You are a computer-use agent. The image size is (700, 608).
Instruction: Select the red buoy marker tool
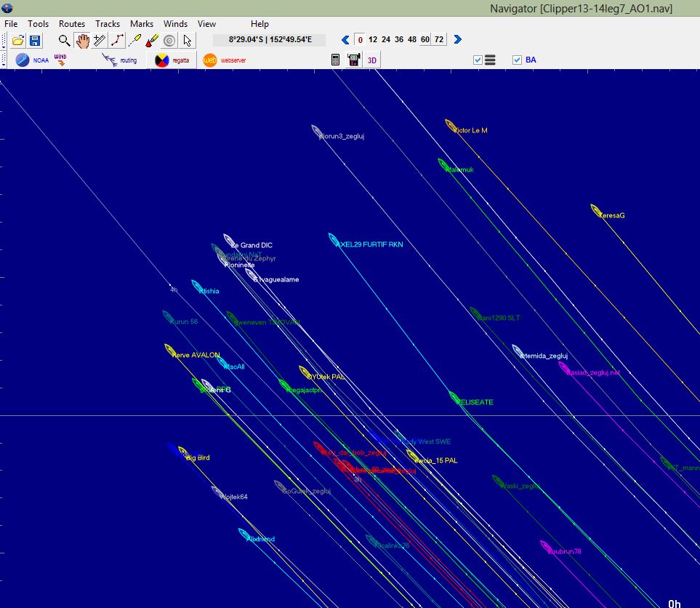pos(152,41)
